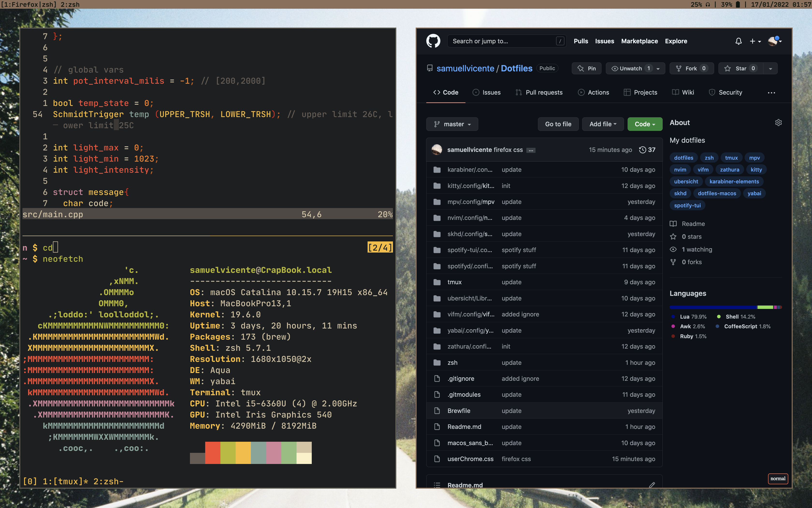Select the dotfiles topic tag
Viewport: 812px width, 508px height.
pyautogui.click(x=683, y=158)
